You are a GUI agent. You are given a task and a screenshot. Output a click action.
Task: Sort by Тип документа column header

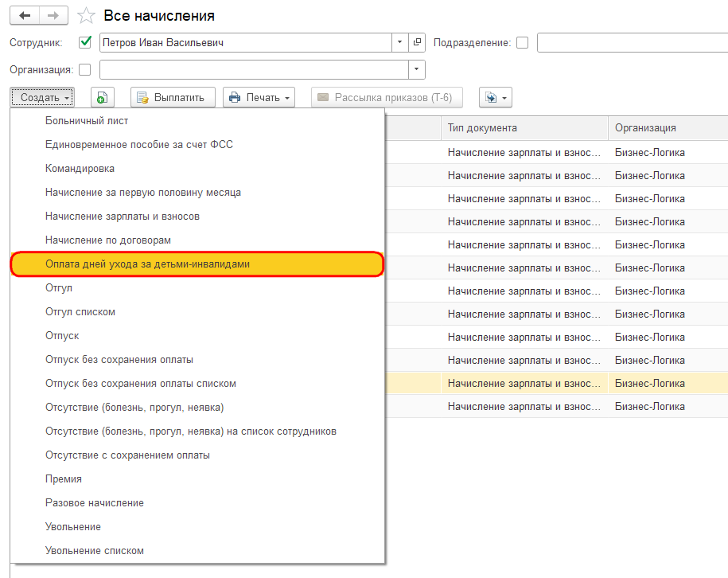tap(524, 128)
